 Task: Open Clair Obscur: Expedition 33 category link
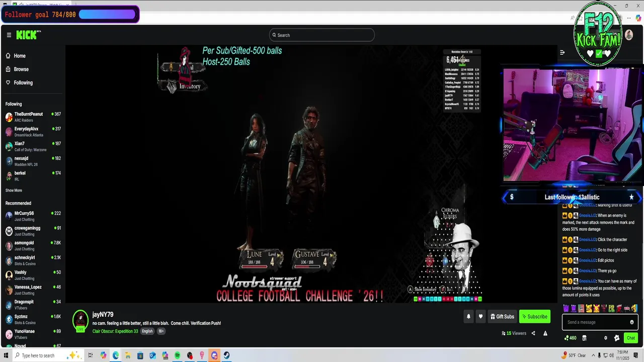coord(115,331)
